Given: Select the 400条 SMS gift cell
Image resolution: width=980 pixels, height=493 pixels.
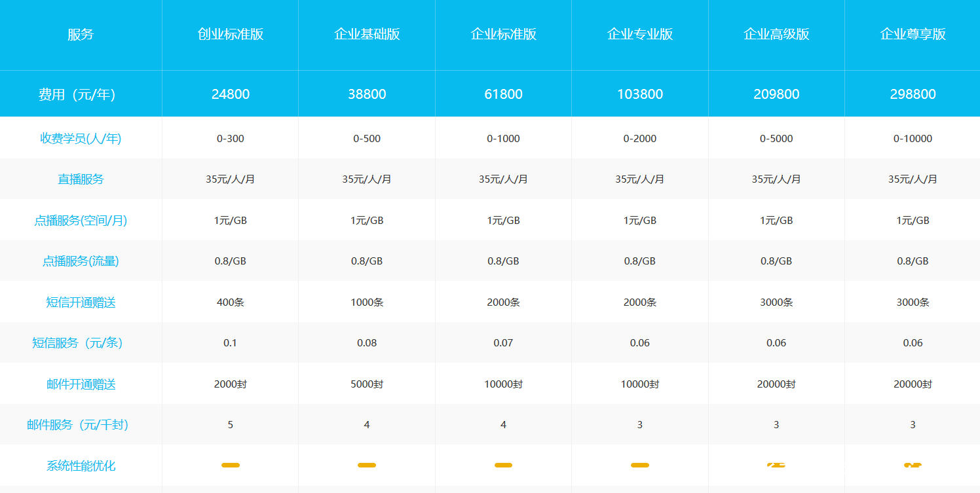Looking at the screenshot, I should coord(231,302).
